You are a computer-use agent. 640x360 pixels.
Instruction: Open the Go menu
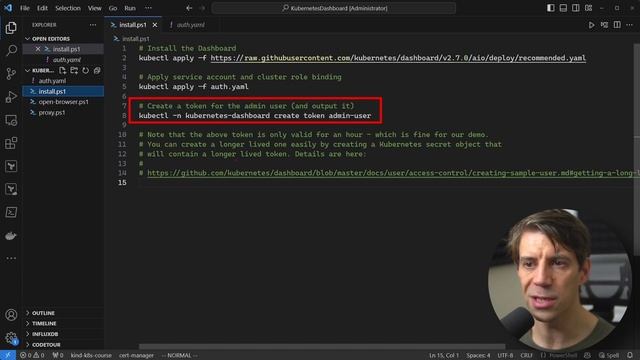pos(113,8)
